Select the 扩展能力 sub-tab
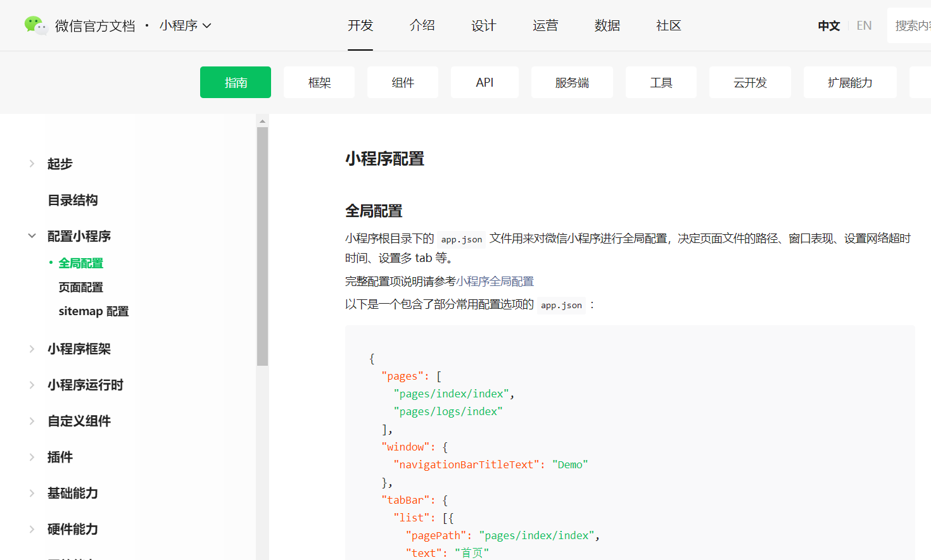Screen dimensions: 931x560 850,82
